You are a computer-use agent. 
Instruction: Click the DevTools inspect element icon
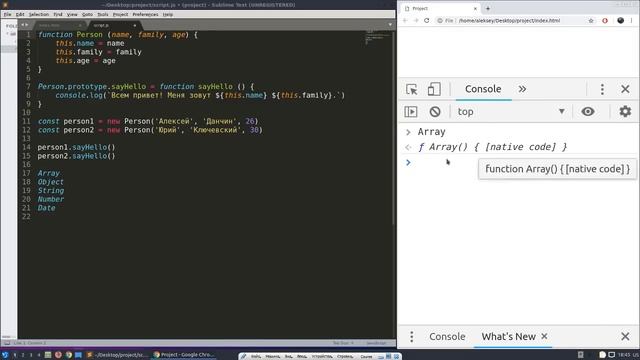tap(411, 89)
